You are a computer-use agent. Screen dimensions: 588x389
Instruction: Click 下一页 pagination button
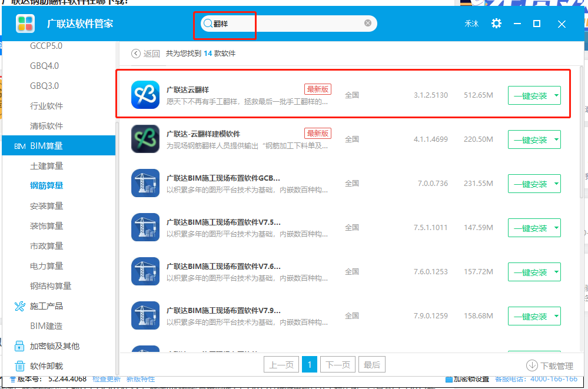338,365
